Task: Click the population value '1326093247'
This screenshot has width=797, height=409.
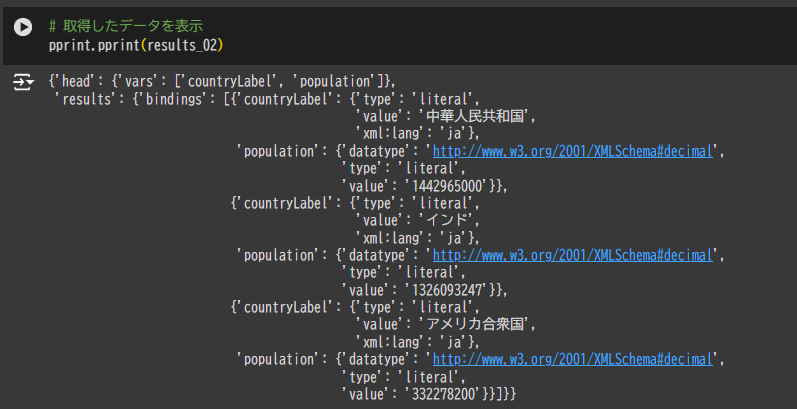Action: [448, 290]
